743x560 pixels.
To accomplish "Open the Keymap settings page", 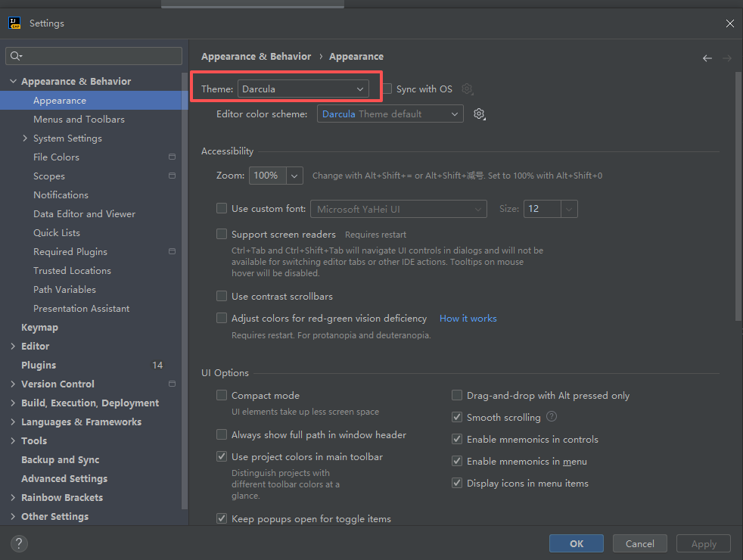I will tap(39, 328).
